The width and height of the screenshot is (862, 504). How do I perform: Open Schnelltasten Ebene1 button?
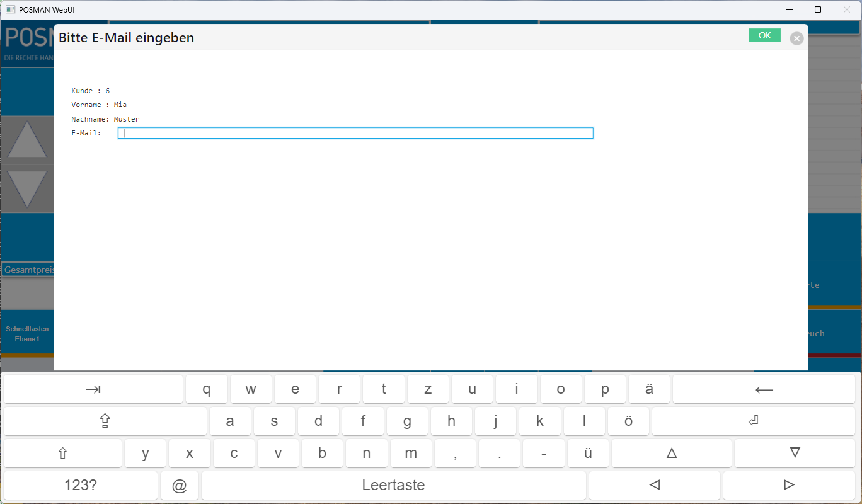(27, 334)
